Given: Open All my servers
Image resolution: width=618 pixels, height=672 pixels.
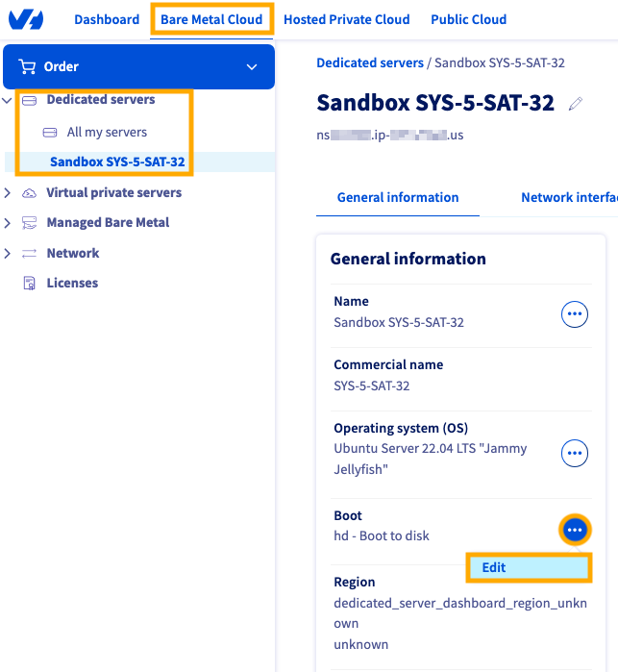Looking at the screenshot, I should click(x=107, y=133).
